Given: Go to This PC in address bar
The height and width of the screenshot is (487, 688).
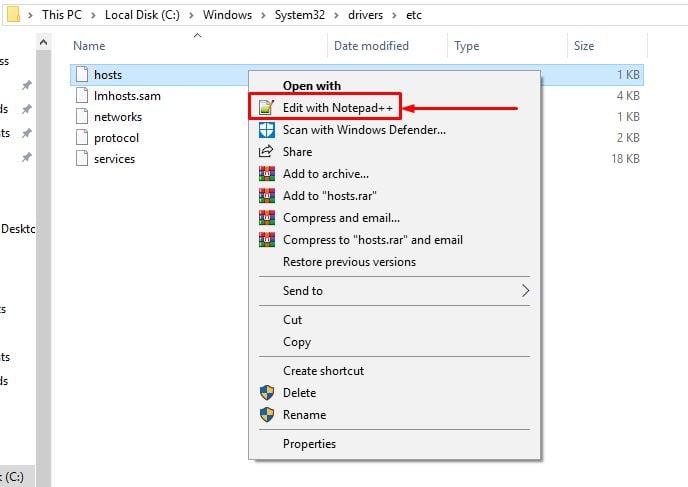Looking at the screenshot, I should [x=62, y=15].
